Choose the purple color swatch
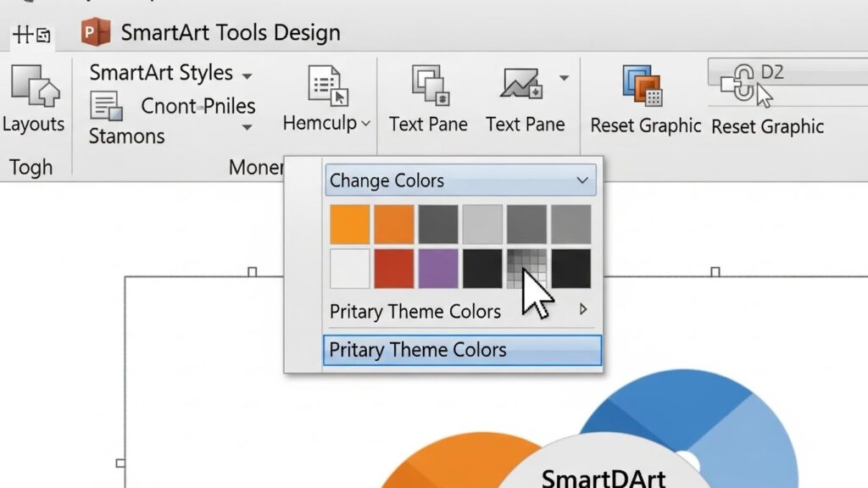 438,269
